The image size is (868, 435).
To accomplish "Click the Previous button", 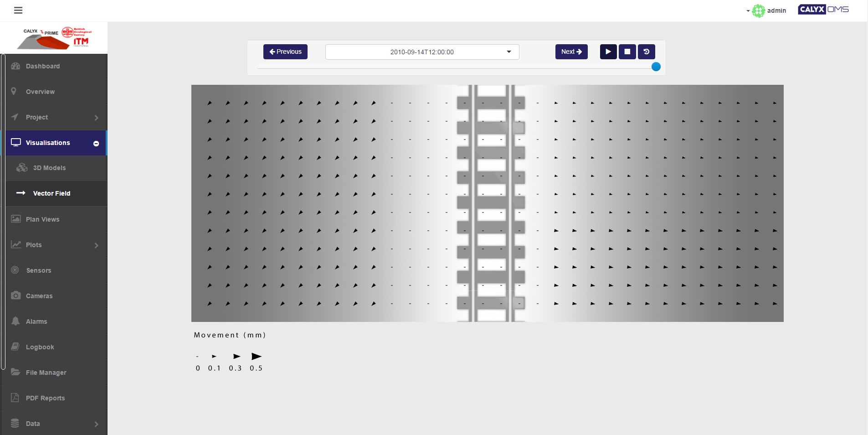I will 285,52.
